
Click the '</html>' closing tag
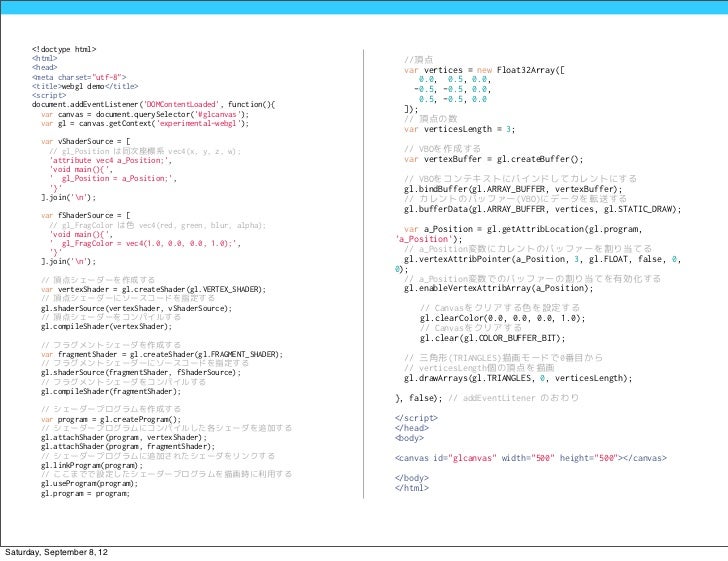click(x=412, y=488)
